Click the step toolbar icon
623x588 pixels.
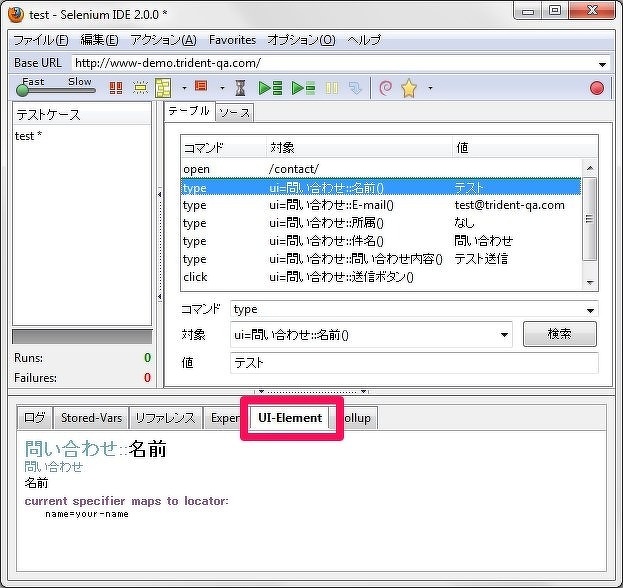pyautogui.click(x=356, y=88)
